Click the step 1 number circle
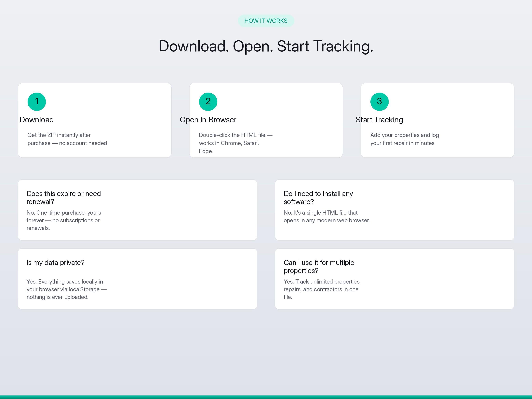The height and width of the screenshot is (399, 532). [x=37, y=101]
